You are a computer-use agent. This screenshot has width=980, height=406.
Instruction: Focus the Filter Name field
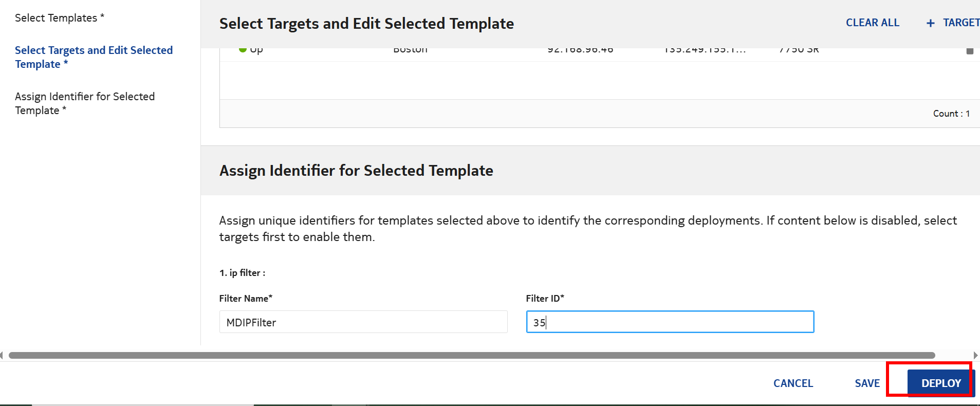coord(363,322)
